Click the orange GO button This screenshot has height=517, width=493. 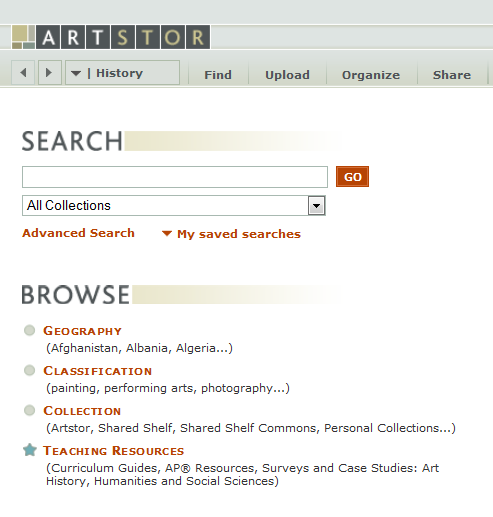(x=352, y=177)
